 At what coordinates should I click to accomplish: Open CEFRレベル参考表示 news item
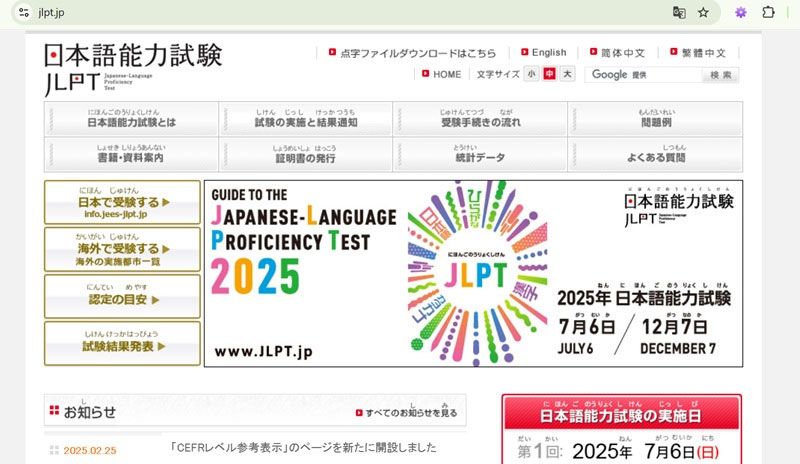pos(304,448)
